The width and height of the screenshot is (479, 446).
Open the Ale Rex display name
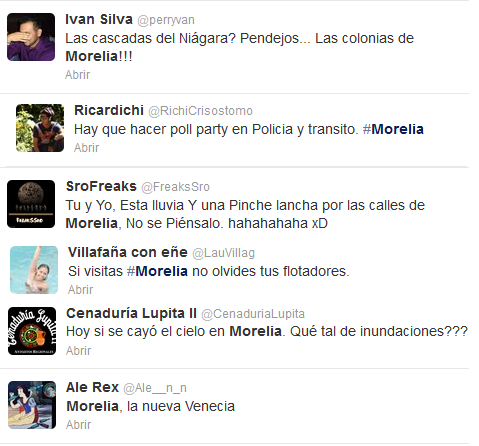pyautogui.click(x=92, y=387)
